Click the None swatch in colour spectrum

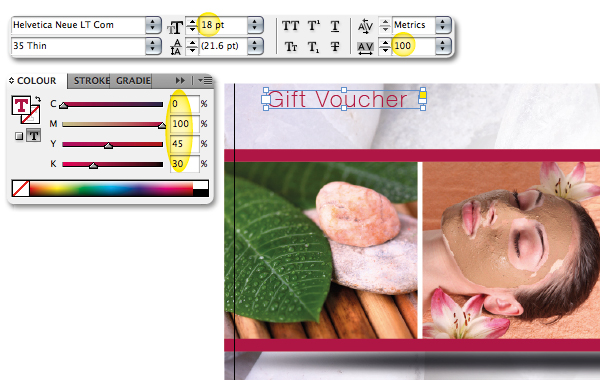[21, 189]
